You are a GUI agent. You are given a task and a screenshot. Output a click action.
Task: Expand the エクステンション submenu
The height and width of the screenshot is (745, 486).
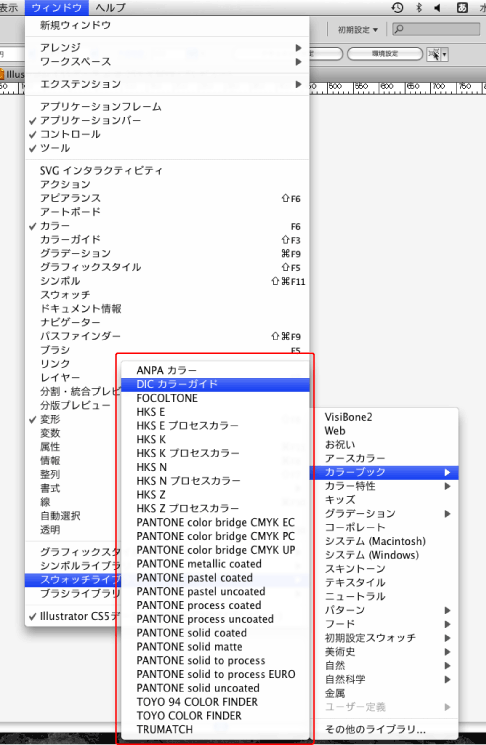[x=167, y=84]
